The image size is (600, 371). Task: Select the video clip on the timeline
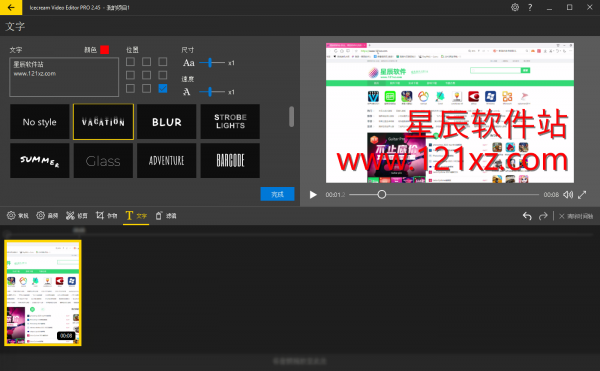point(43,293)
